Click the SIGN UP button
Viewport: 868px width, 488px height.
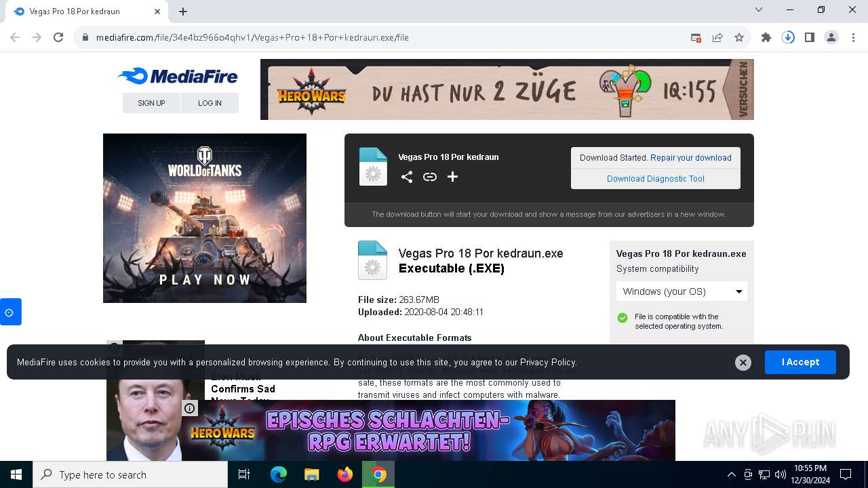151,103
